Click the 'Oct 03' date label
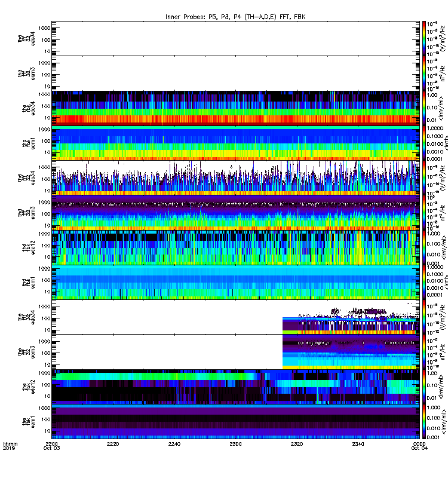Image resolution: width=448 pixels, height=478 pixels. [51, 448]
